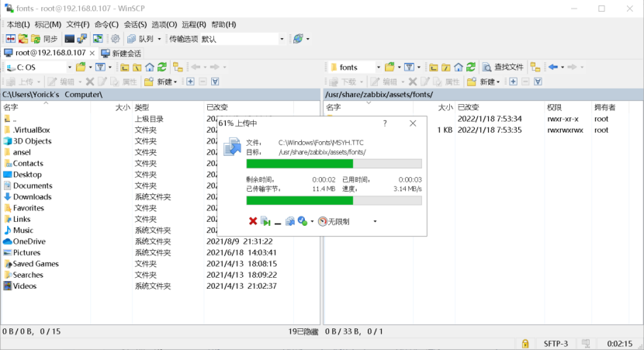Open the terminal console icon
Viewport: 644px width, 350px height.
(69, 39)
